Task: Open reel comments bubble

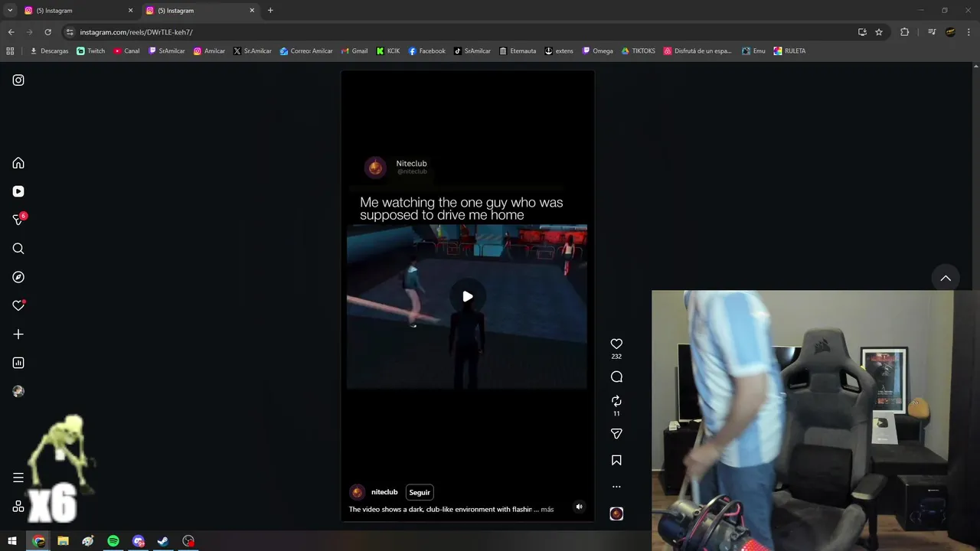Action: (616, 377)
